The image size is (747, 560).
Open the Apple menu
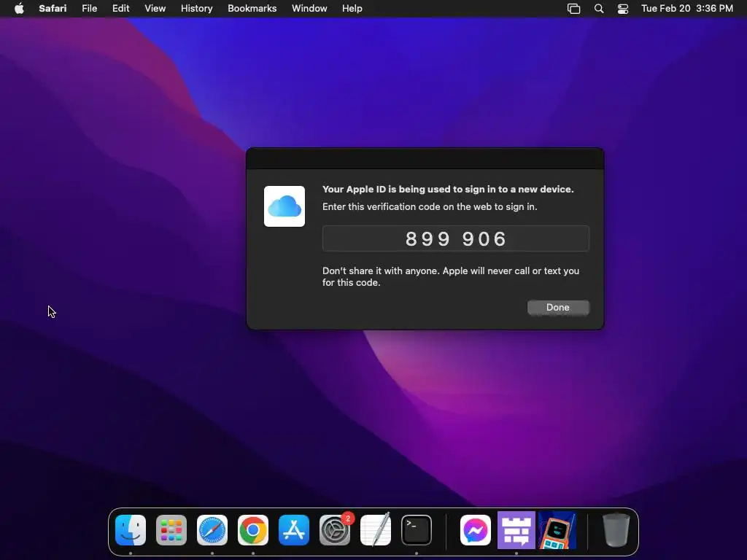click(x=19, y=9)
